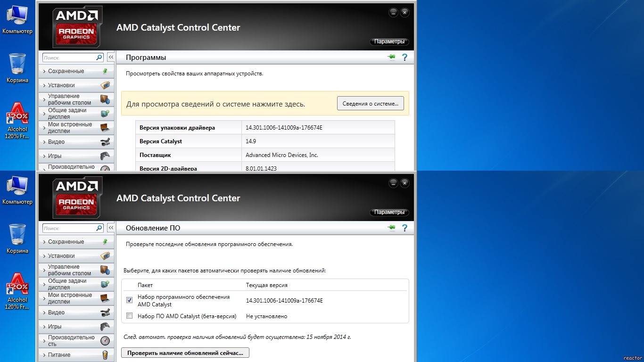The width and height of the screenshot is (644, 362).
Task: Expand Сохраненные chevron in Обновление ПО window
Action: pos(44,242)
